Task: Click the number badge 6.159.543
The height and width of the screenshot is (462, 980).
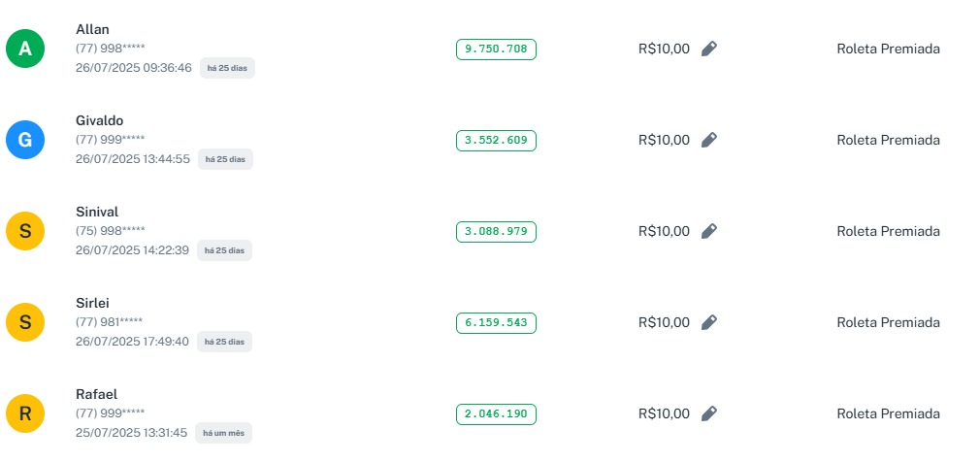Action: (496, 322)
